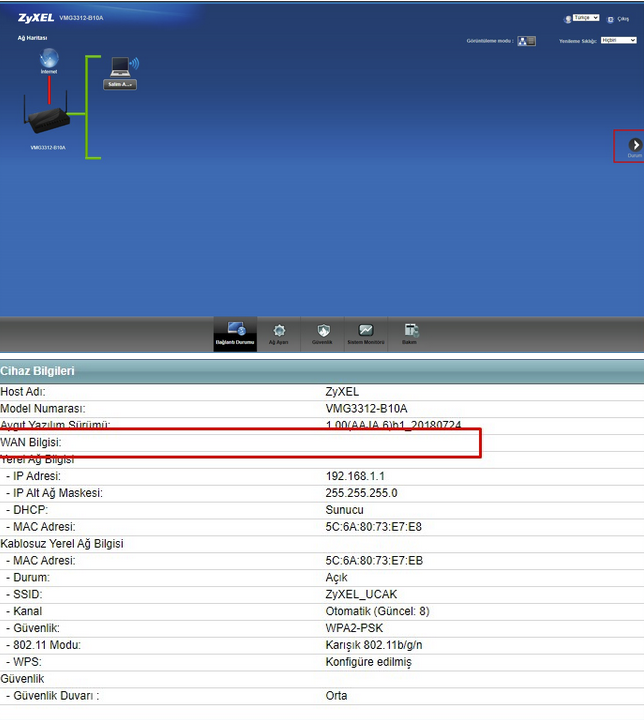Click the WAN Bilgisi row label

(31, 442)
